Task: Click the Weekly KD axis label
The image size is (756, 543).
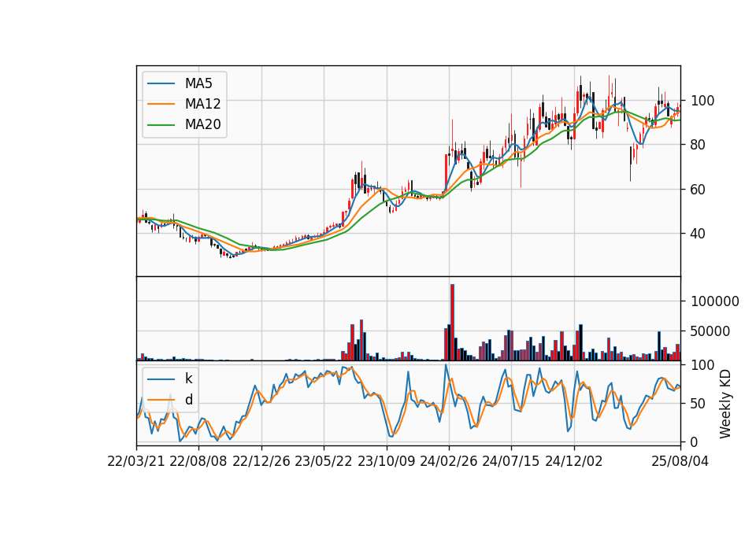Action: (725, 404)
